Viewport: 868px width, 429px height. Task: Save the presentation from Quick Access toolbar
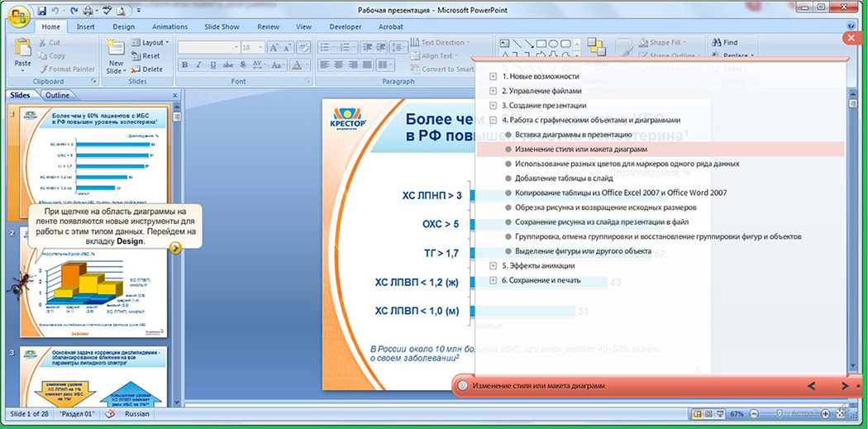[x=41, y=12]
